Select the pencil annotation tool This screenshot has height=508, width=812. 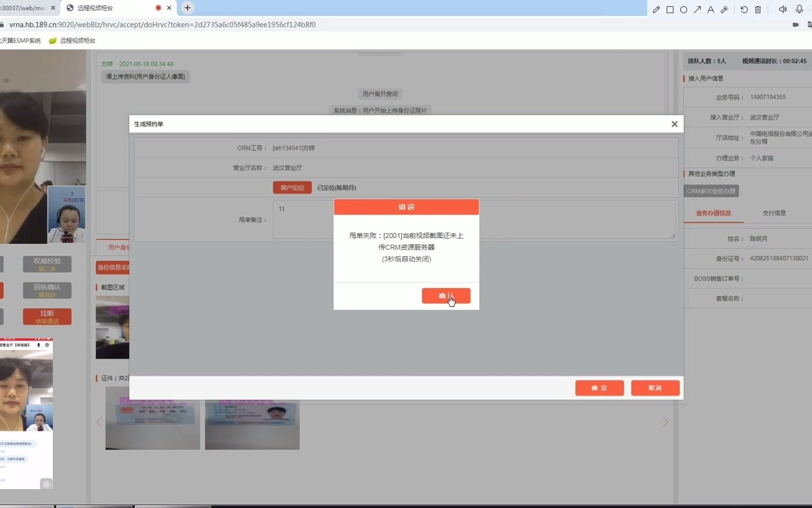coord(656,10)
